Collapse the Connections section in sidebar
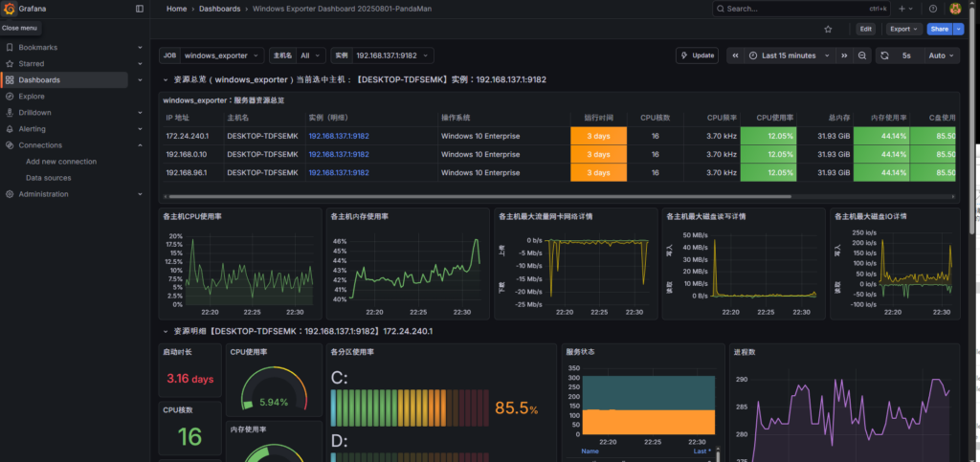 coord(140,145)
